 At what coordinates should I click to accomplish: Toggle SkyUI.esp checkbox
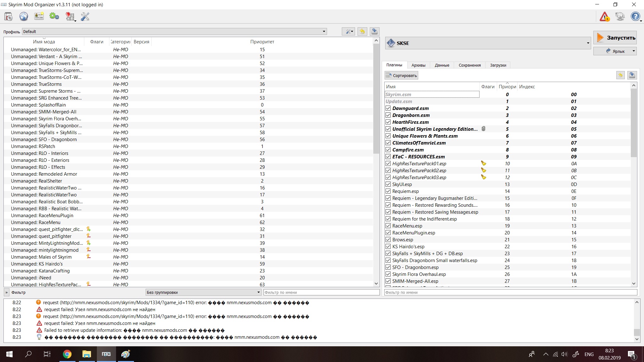388,184
